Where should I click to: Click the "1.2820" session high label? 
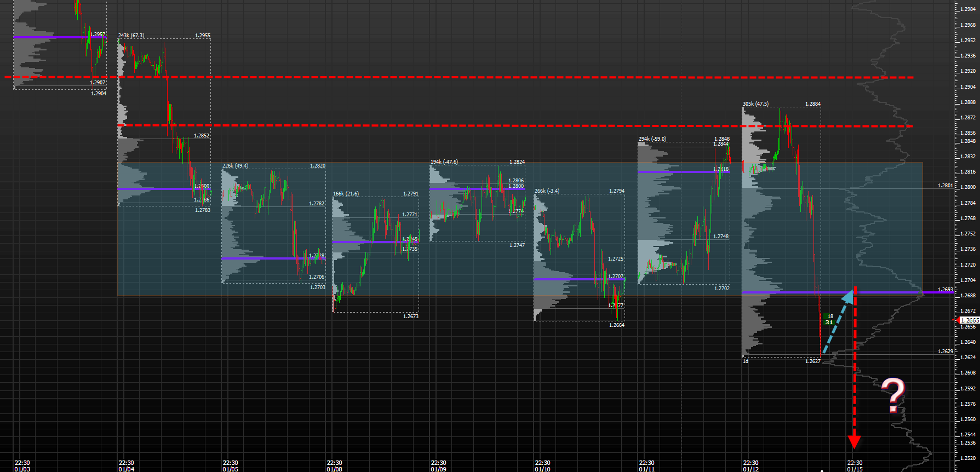(318, 166)
